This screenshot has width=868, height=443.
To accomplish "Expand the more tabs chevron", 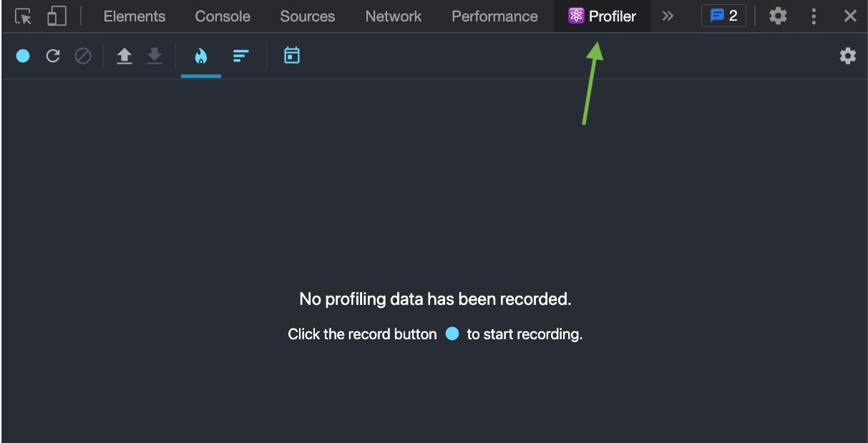I will tap(668, 16).
